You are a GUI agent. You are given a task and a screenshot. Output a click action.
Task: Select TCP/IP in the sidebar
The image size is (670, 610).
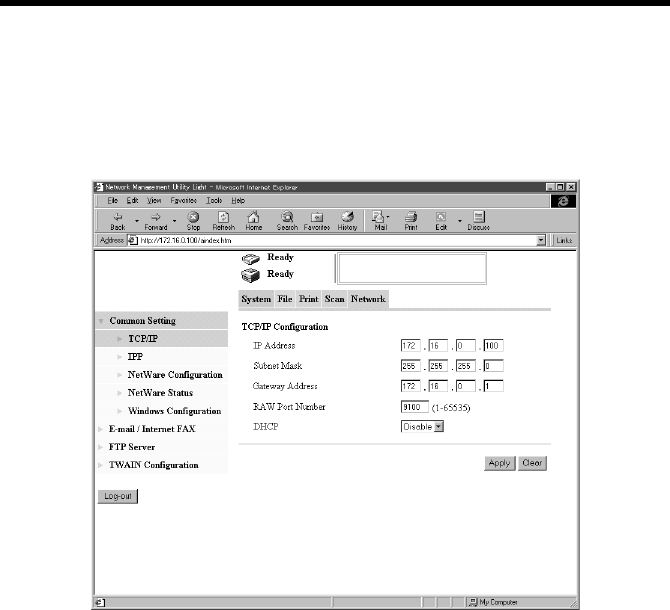pos(143,339)
